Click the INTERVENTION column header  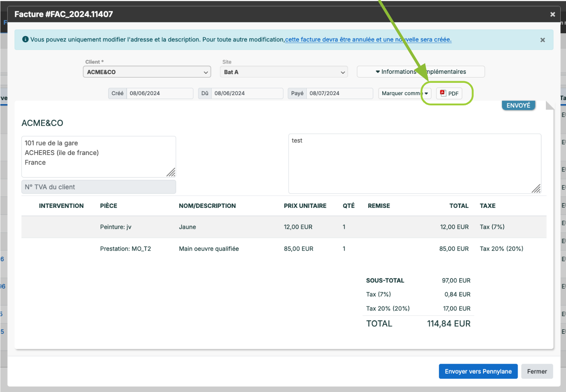(61, 206)
